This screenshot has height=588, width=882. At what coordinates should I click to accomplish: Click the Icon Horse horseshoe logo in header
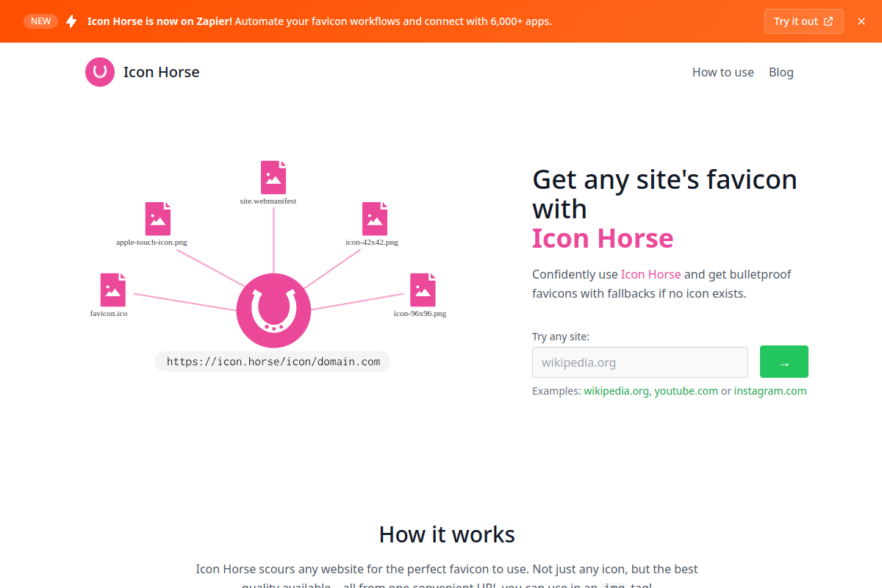click(100, 72)
